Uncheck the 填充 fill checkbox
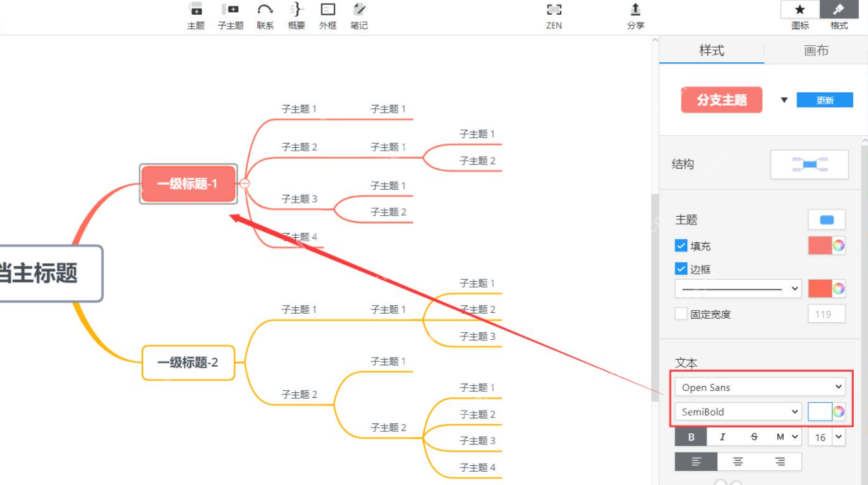Image resolution: width=868 pixels, height=485 pixels. (681, 246)
